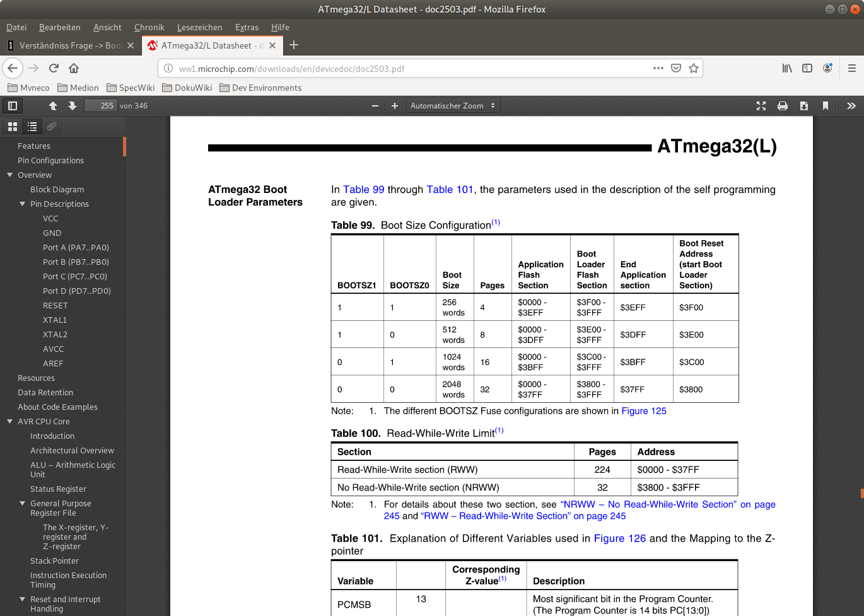Open the Extras menu
The width and height of the screenshot is (864, 616).
coord(247,27)
